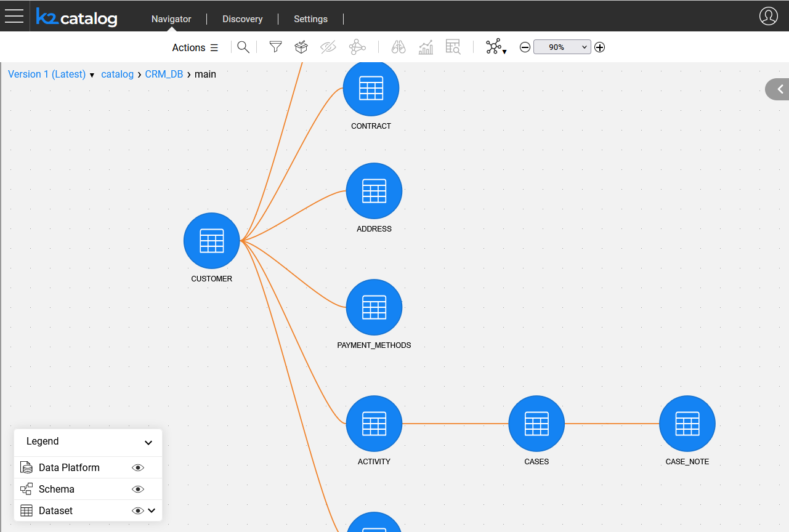Expand the right side panel arrow

(x=779, y=89)
